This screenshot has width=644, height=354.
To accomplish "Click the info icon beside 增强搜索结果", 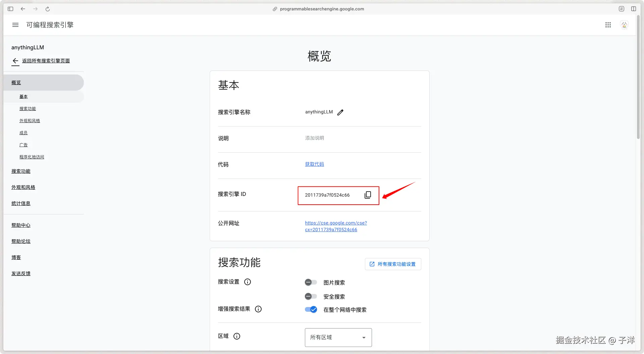I will point(258,309).
